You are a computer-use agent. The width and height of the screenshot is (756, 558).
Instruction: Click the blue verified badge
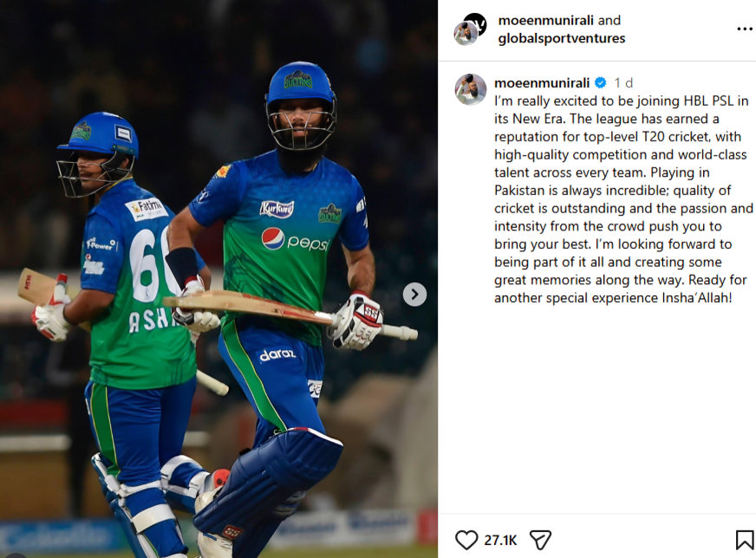[x=600, y=83]
